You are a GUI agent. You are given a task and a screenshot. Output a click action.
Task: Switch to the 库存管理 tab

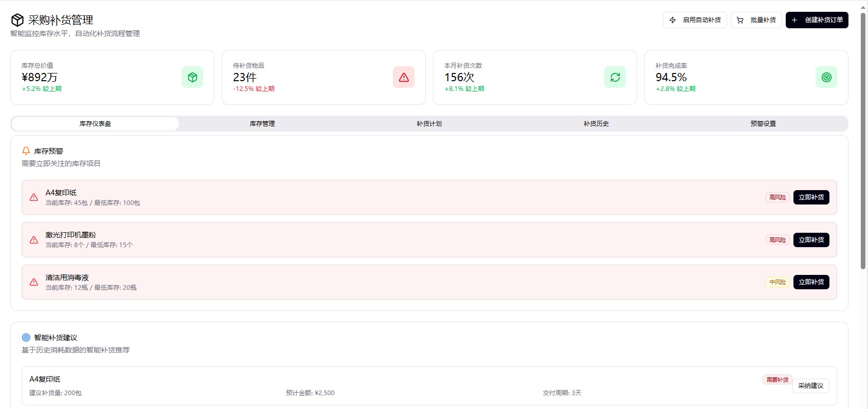[262, 124]
